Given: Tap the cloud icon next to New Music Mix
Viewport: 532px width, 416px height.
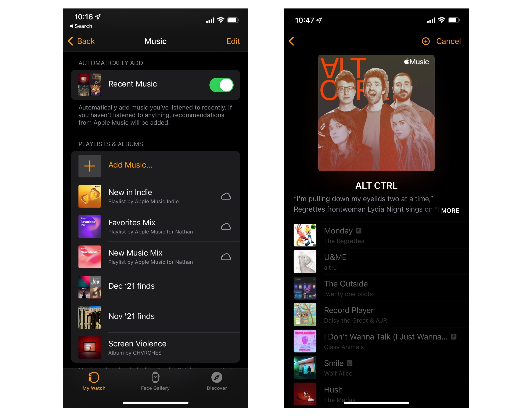Looking at the screenshot, I should [x=226, y=257].
